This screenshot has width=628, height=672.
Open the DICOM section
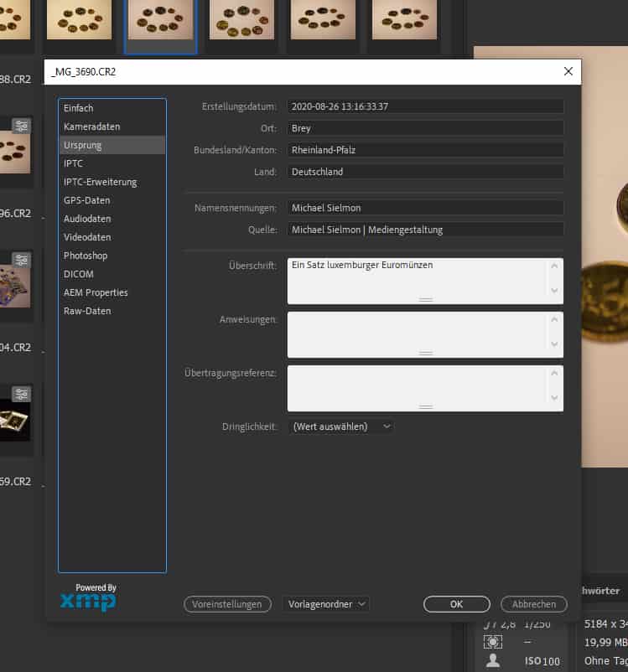[112, 274]
